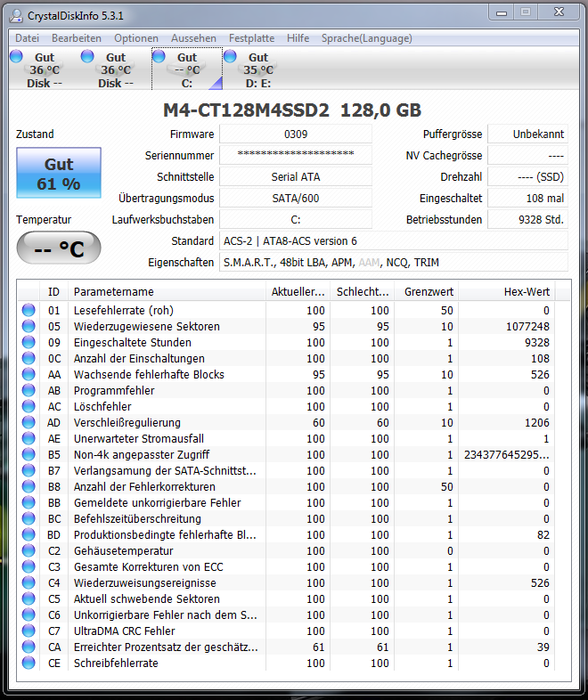The height and width of the screenshot is (700, 588).
Task: Click status orb for Löschfehler
Action: [29, 406]
